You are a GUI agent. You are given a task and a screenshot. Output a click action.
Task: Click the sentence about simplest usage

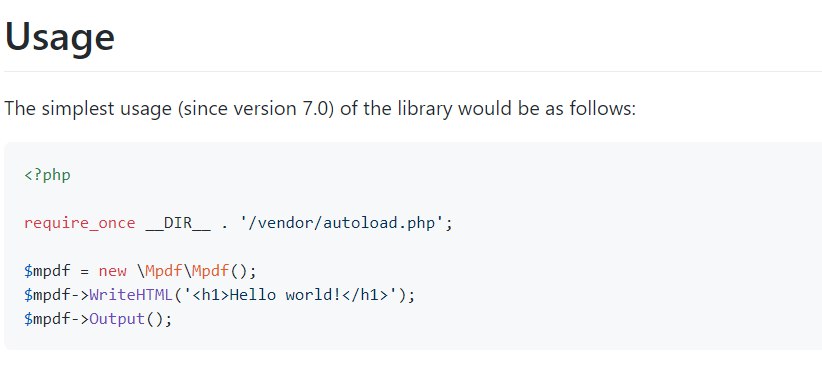pyautogui.click(x=320, y=109)
